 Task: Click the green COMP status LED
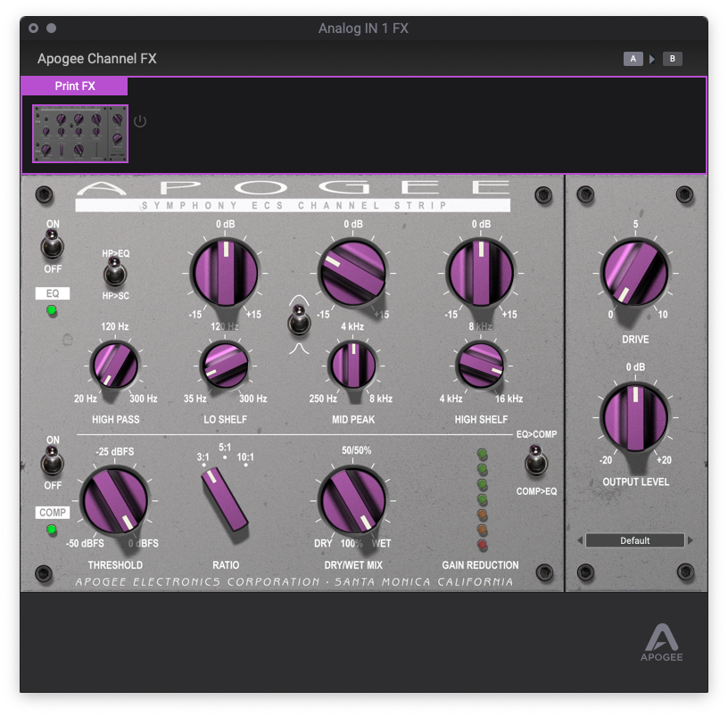tap(52, 529)
